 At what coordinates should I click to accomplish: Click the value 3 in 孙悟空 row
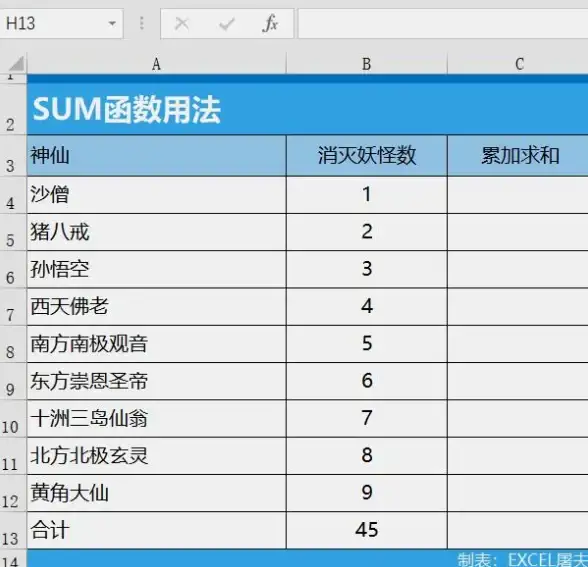tap(367, 270)
